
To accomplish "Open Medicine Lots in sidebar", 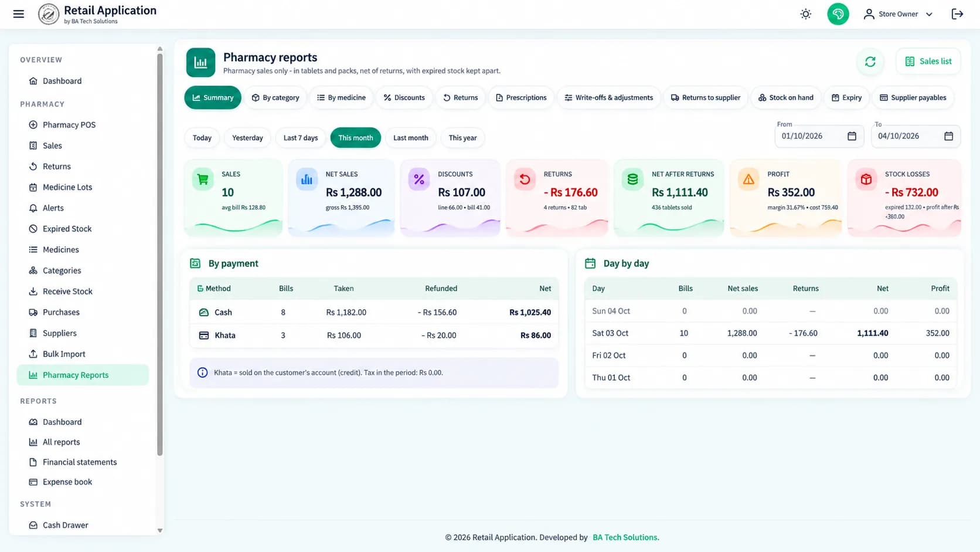I will click(83, 187).
